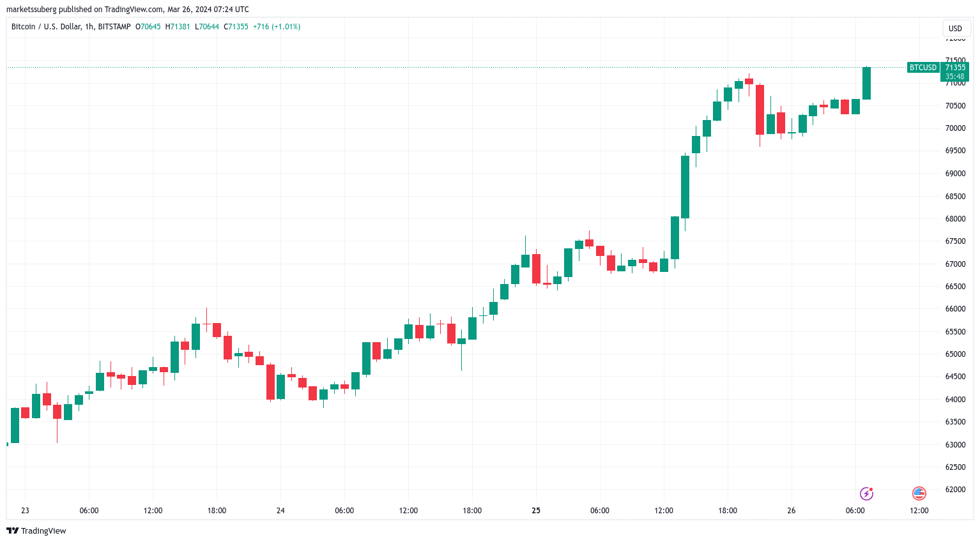Viewport: 980px width, 542px height.
Task: Click the 23 date label on time axis
Action: pos(25,510)
